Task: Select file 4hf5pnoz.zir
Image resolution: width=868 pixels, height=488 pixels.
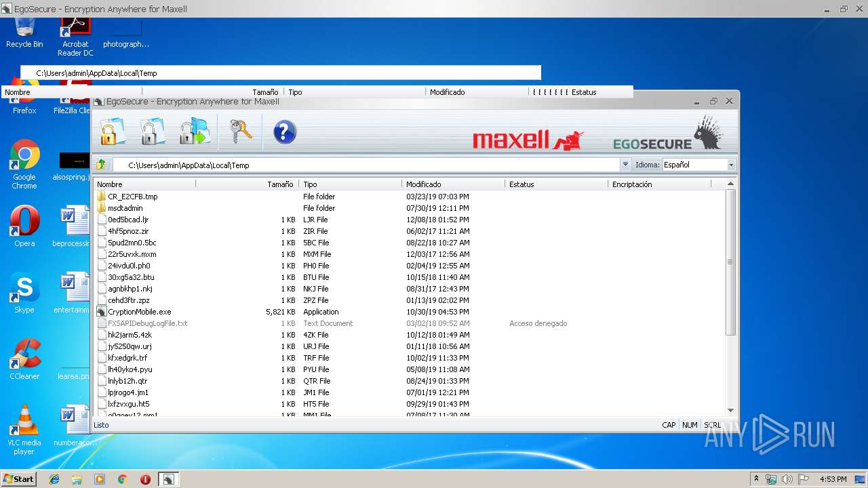Action: 128,231
